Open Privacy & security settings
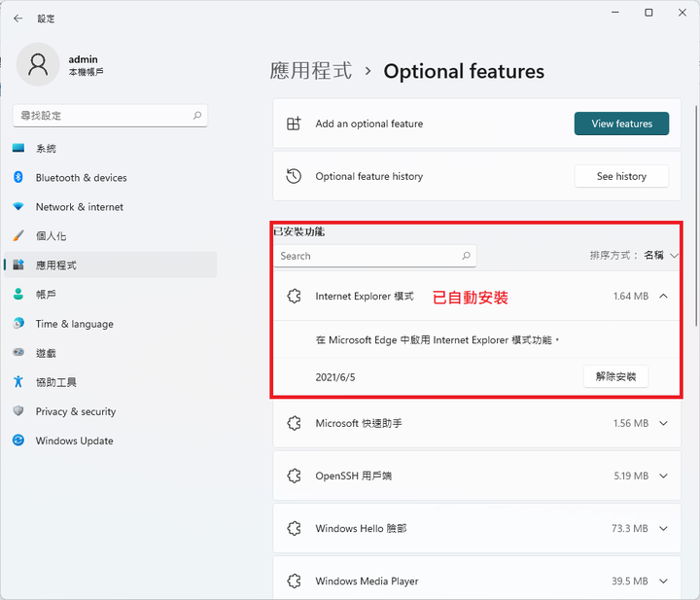 (x=110, y=411)
